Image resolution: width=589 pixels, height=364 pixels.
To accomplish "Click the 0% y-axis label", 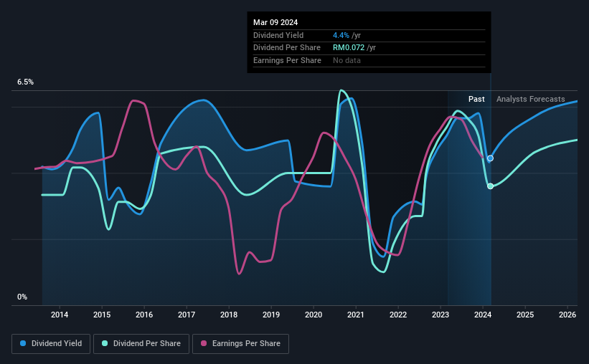I will 22,297.
